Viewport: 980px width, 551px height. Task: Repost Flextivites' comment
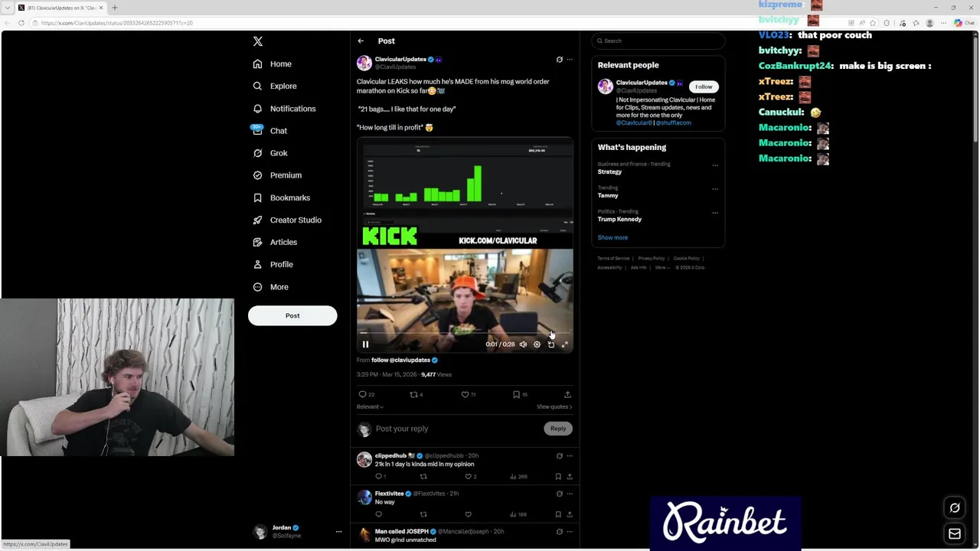[x=423, y=514]
